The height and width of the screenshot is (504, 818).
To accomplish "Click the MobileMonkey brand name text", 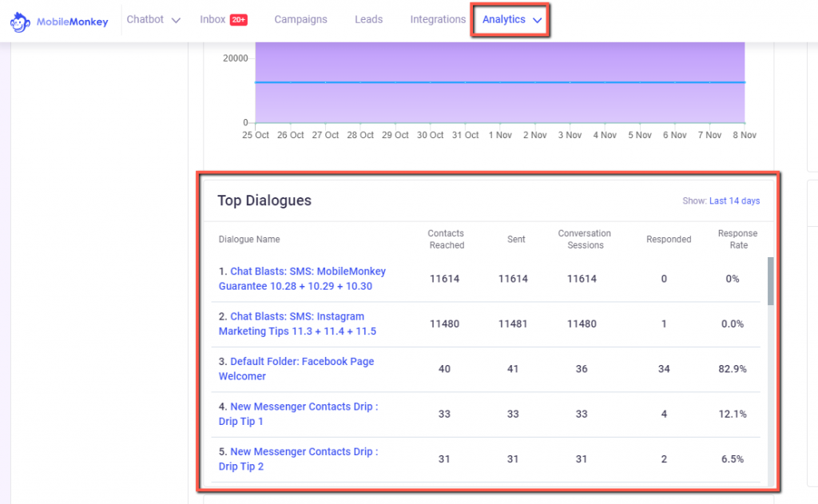I will (x=72, y=22).
